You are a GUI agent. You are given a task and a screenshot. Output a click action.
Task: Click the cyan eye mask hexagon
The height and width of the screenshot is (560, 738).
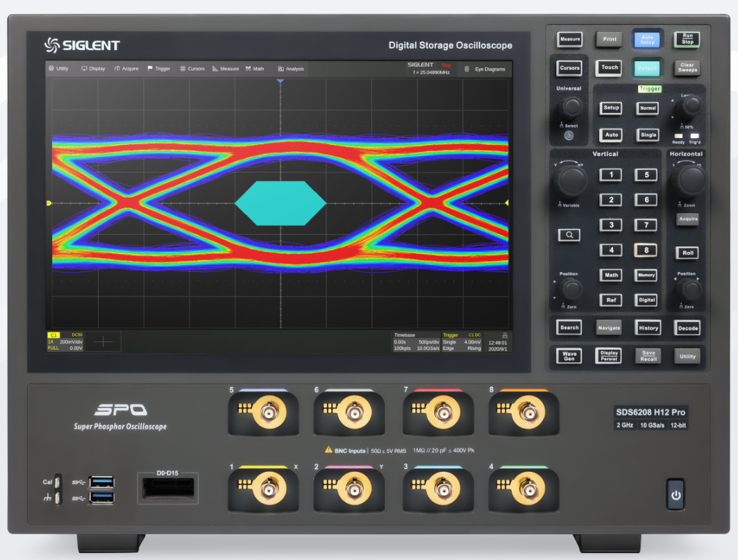pyautogui.click(x=280, y=203)
